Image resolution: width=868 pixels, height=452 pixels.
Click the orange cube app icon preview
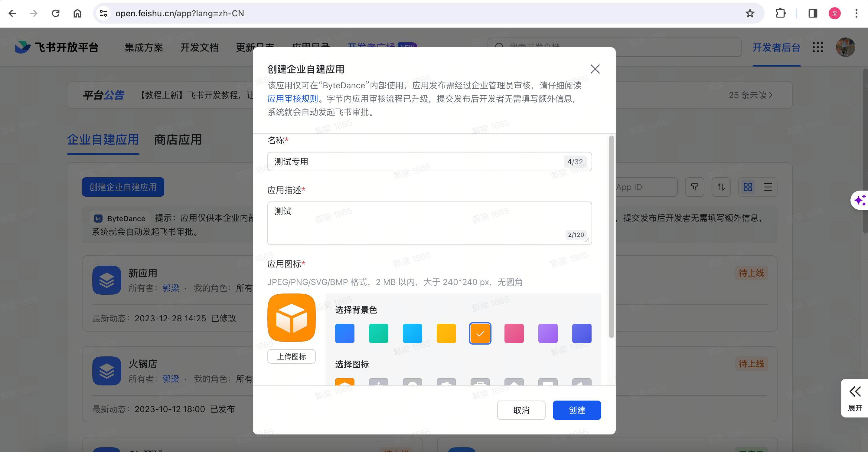pos(291,317)
